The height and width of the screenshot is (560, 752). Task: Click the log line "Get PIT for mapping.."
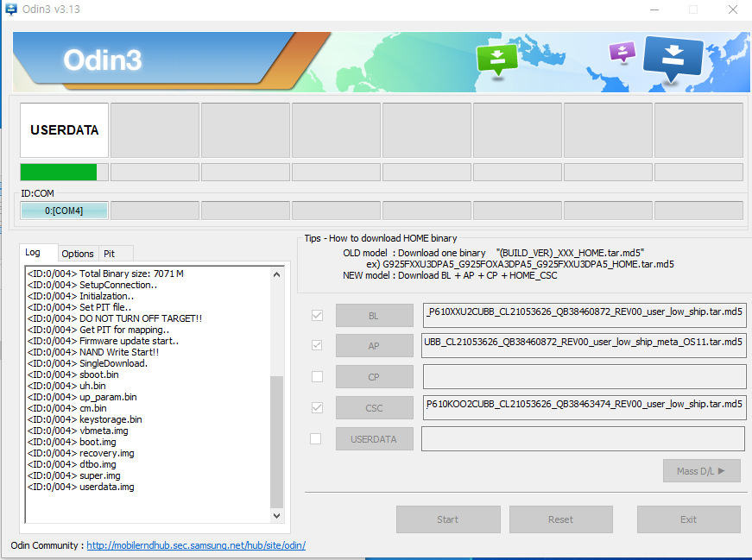98,330
